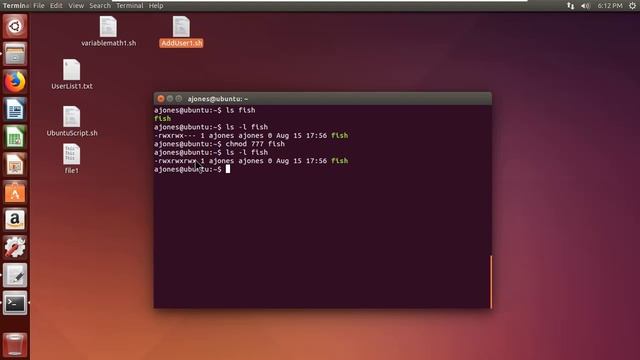Open the Files manager in launcher
Viewport: 640px width, 360px height.
[15, 54]
